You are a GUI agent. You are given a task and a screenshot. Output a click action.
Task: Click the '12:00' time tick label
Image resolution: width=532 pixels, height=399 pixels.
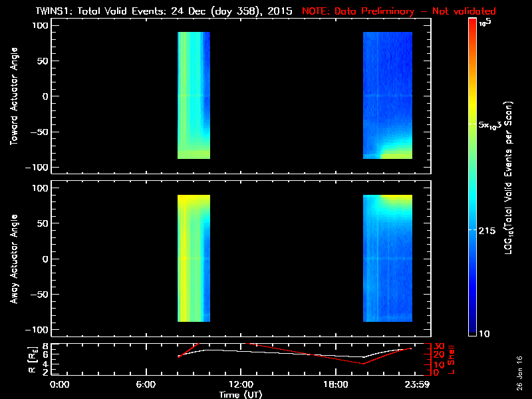[241, 384]
